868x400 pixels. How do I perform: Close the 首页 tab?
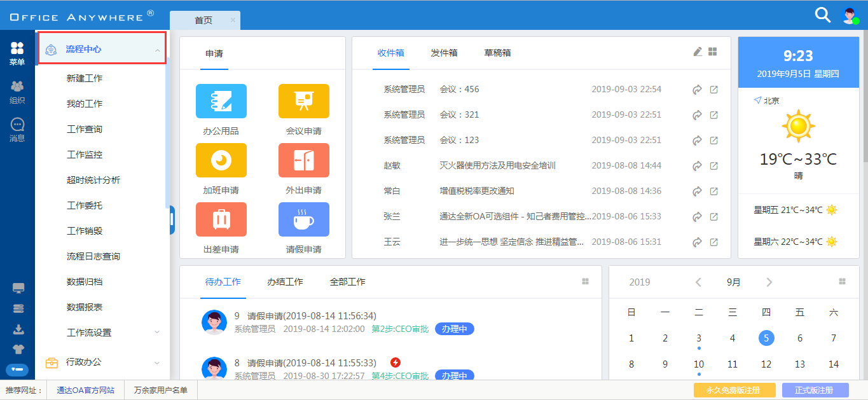click(233, 20)
